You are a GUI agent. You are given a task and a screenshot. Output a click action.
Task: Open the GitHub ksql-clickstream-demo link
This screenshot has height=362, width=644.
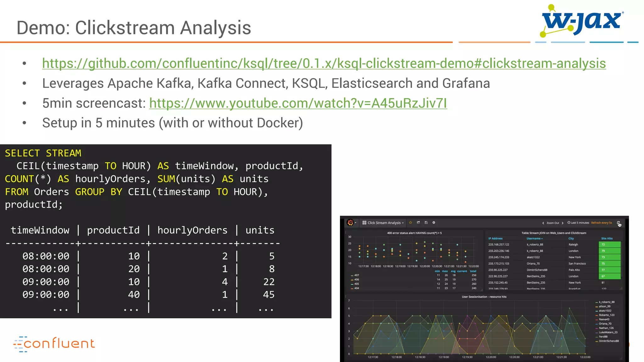(324, 63)
